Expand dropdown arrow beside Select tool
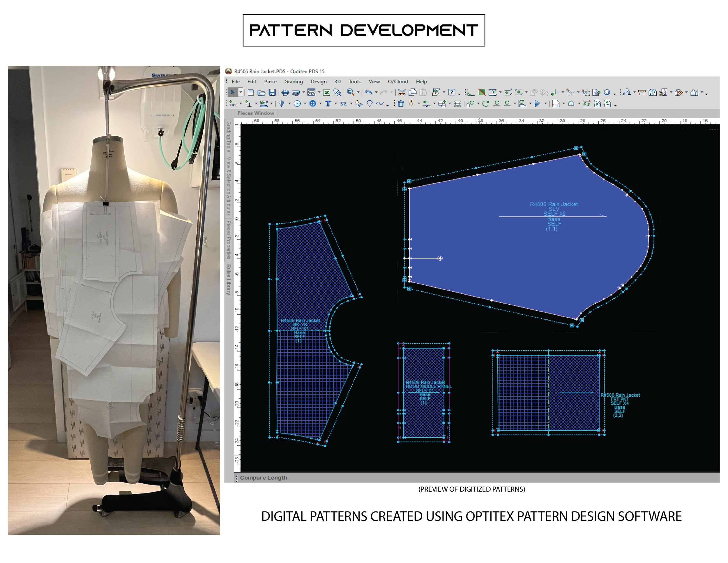 pyautogui.click(x=240, y=92)
